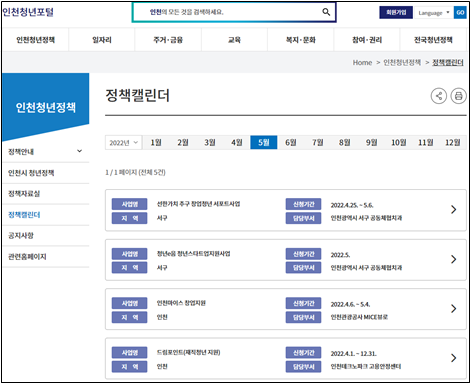Click 정책캘린더 in the breadcrumb

448,62
